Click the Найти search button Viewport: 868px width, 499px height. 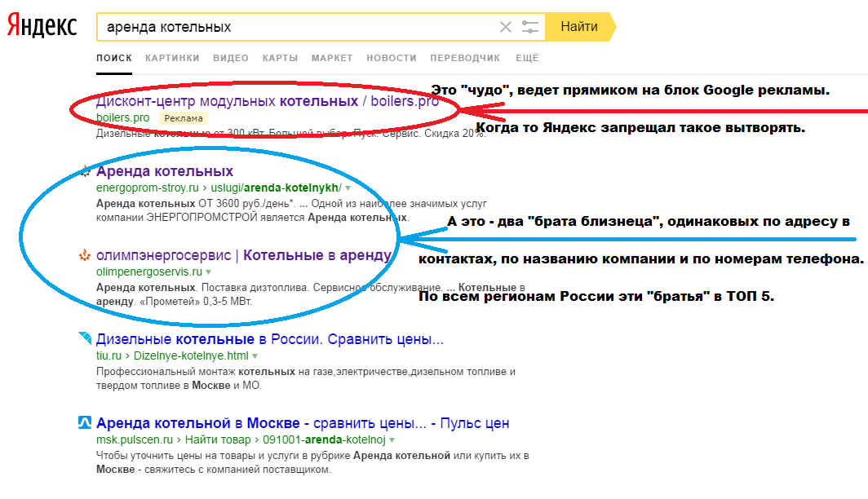click(579, 27)
